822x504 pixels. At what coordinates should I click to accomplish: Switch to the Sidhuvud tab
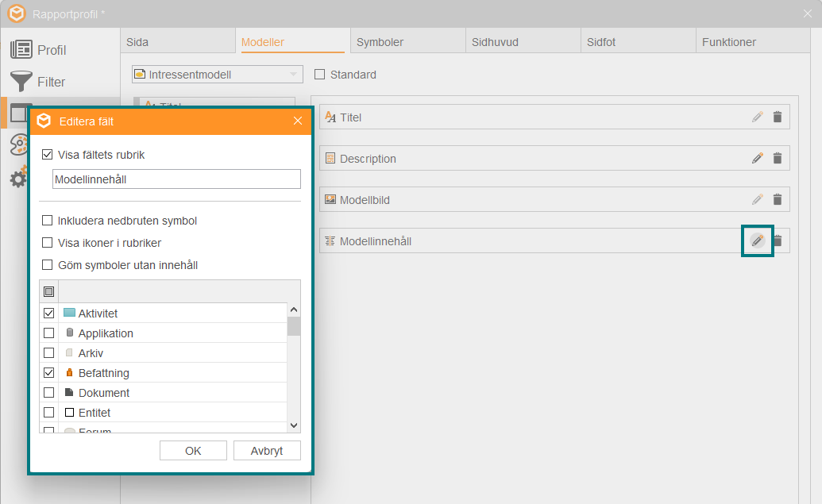[523, 42]
